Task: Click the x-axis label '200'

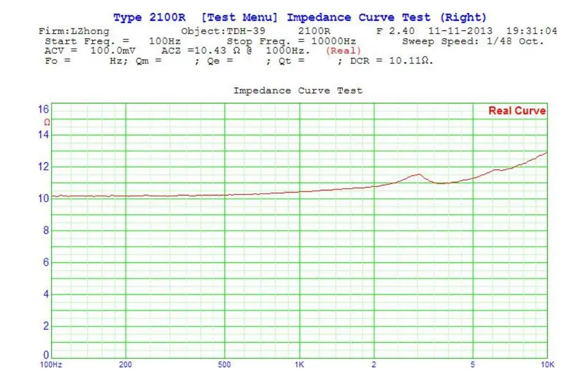Action: coord(125,365)
